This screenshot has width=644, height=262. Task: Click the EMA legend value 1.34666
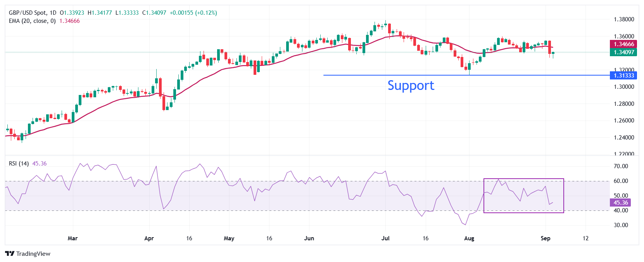click(69, 21)
